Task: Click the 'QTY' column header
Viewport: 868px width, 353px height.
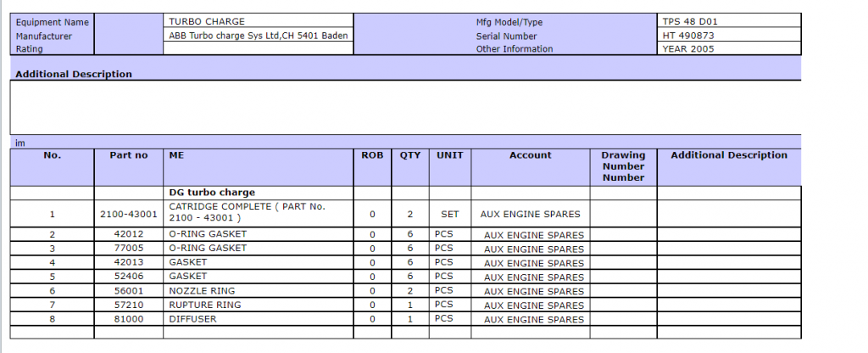Action: (x=410, y=155)
